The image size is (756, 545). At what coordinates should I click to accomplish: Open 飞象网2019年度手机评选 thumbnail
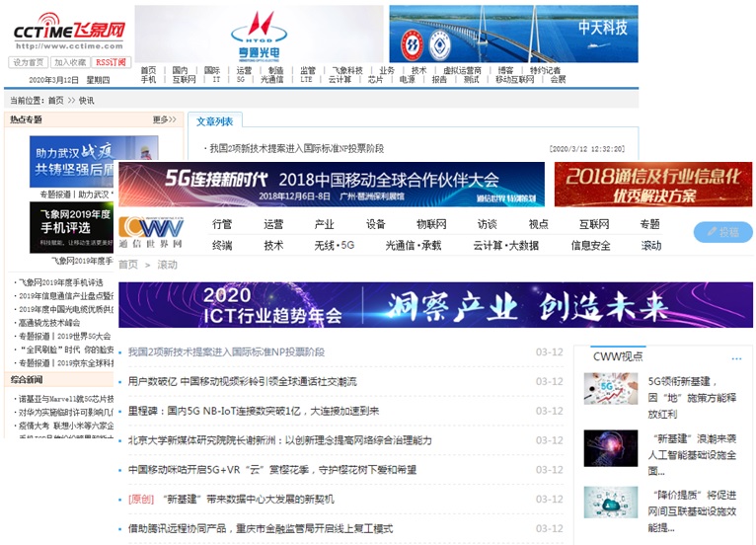[71, 227]
